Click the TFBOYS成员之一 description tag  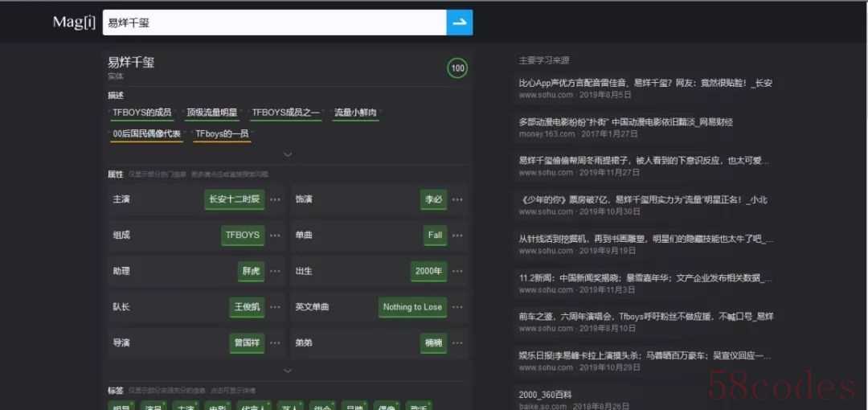(x=285, y=113)
